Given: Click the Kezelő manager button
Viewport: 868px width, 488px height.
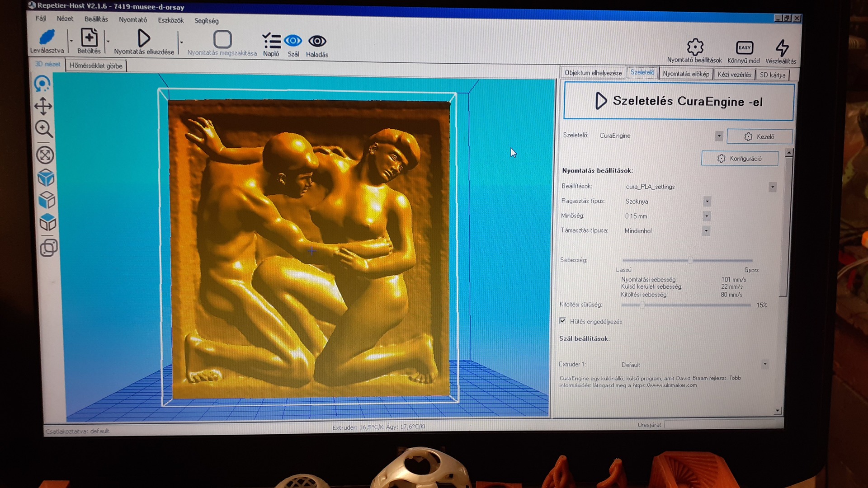Looking at the screenshot, I should (x=759, y=136).
